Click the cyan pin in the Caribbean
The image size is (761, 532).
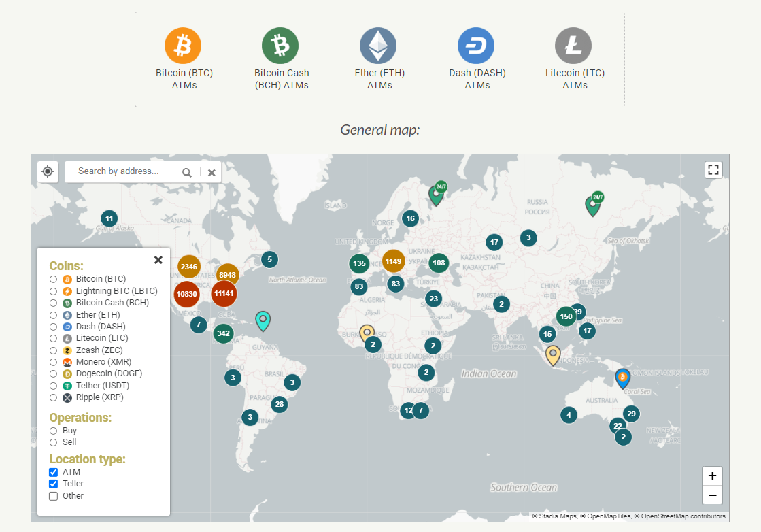click(x=263, y=321)
